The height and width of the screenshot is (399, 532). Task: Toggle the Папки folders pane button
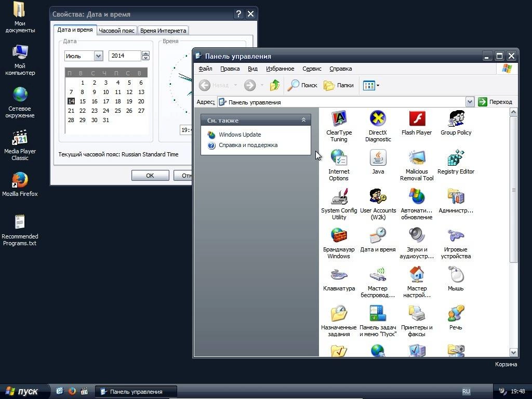coord(339,85)
